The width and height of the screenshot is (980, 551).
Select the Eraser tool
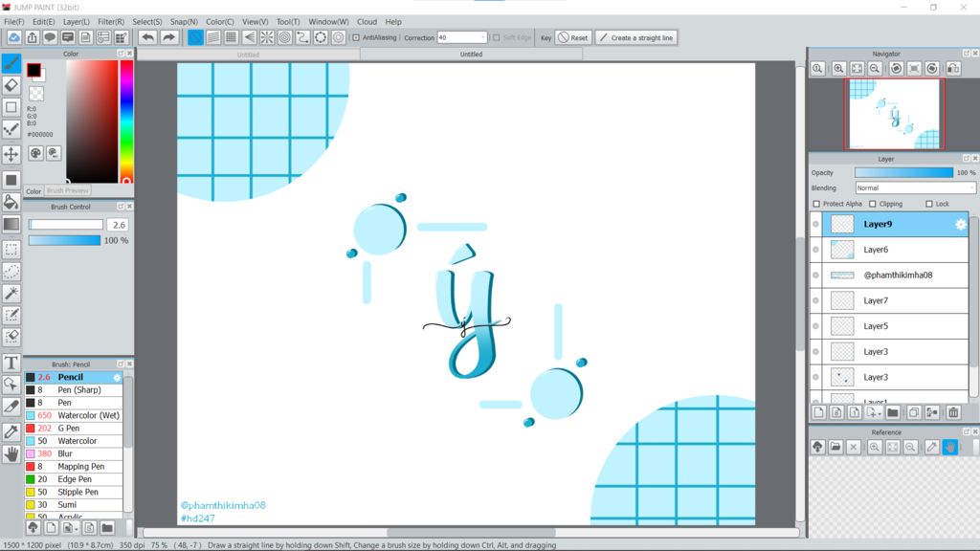(11, 85)
